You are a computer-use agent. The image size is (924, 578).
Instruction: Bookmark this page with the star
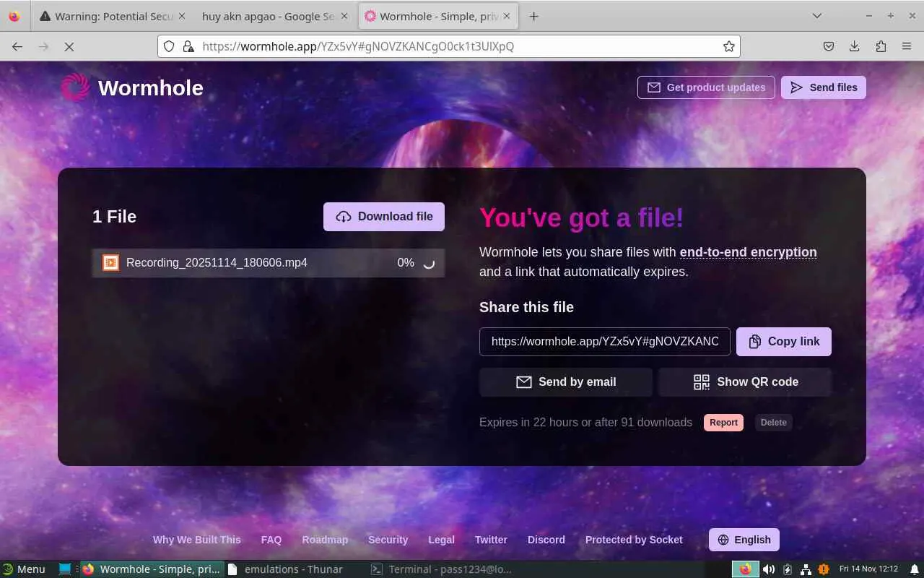point(729,46)
